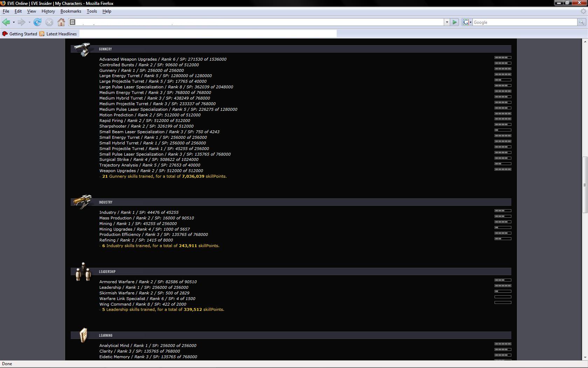The width and height of the screenshot is (588, 368).
Task: Click the green Go arrow button
Action: point(455,22)
